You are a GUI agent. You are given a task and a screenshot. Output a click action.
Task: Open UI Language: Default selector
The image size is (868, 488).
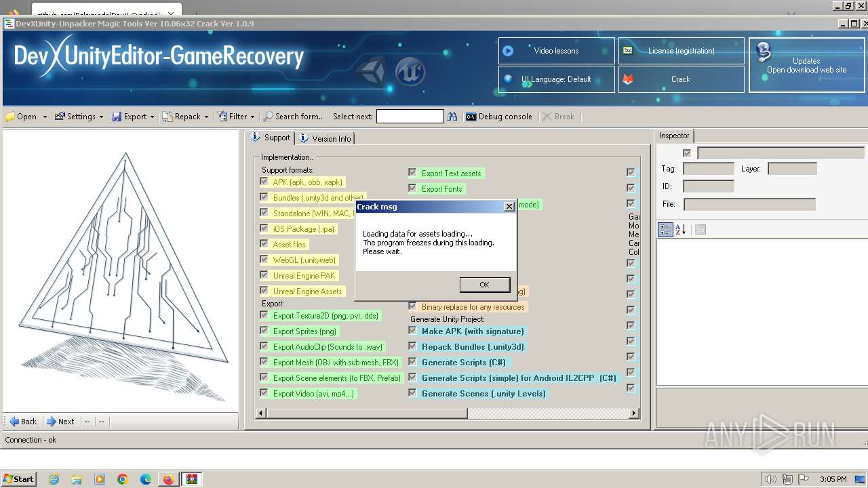coord(557,79)
